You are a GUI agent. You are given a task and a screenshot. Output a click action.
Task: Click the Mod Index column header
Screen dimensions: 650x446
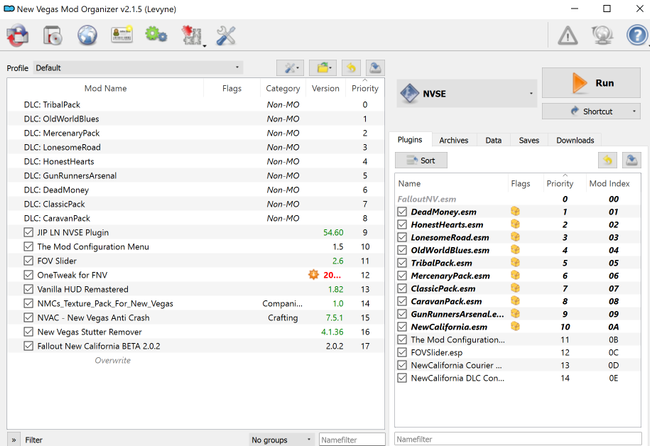click(609, 183)
